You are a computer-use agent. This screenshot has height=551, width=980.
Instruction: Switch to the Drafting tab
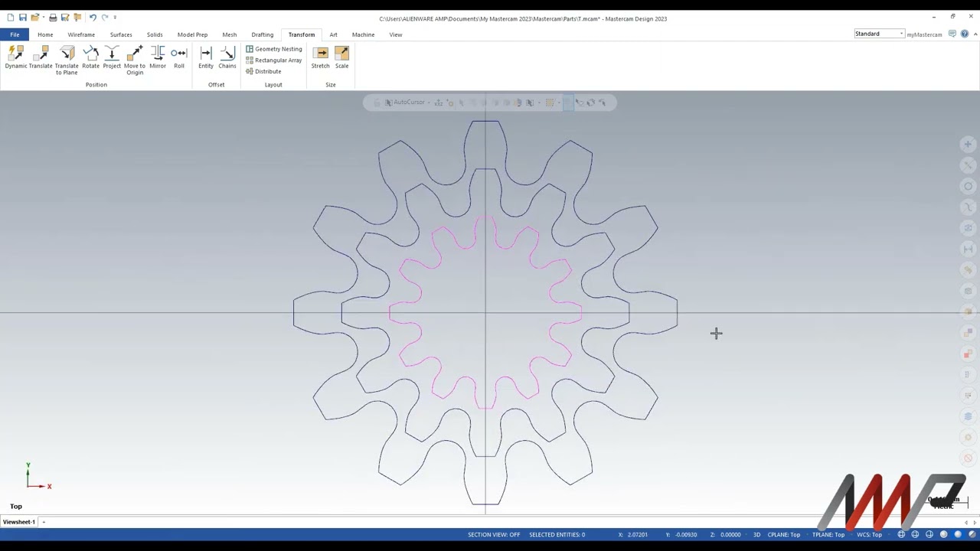point(263,34)
